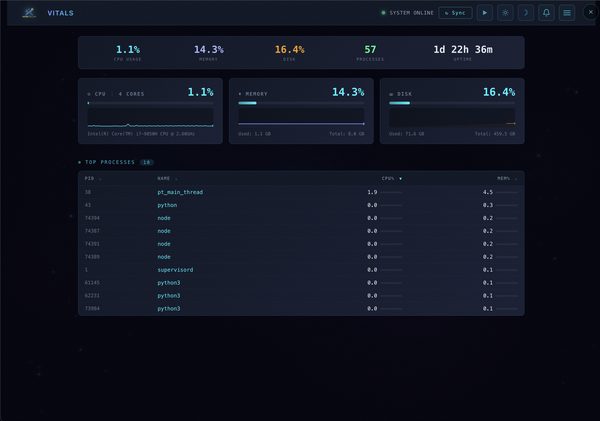This screenshot has height=421, width=600.
Task: Click the 57 processes summary stat
Action: [x=370, y=53]
